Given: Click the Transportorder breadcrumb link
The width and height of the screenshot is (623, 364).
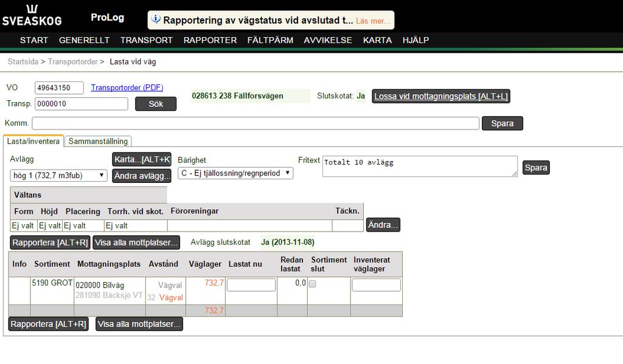Looking at the screenshot, I should (x=73, y=61).
